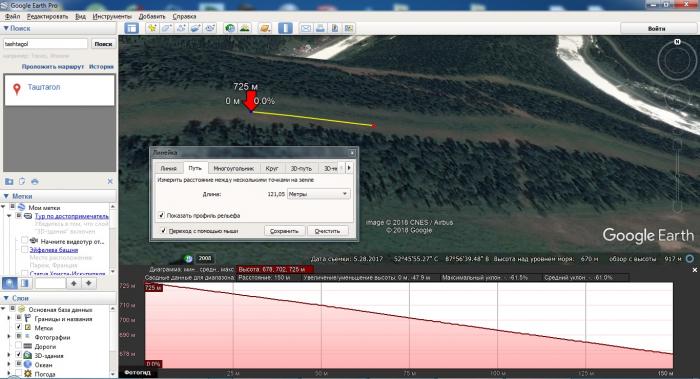The width and height of the screenshot is (700, 379).
Task: Click the Очистить button in ruler
Action: coord(327,231)
